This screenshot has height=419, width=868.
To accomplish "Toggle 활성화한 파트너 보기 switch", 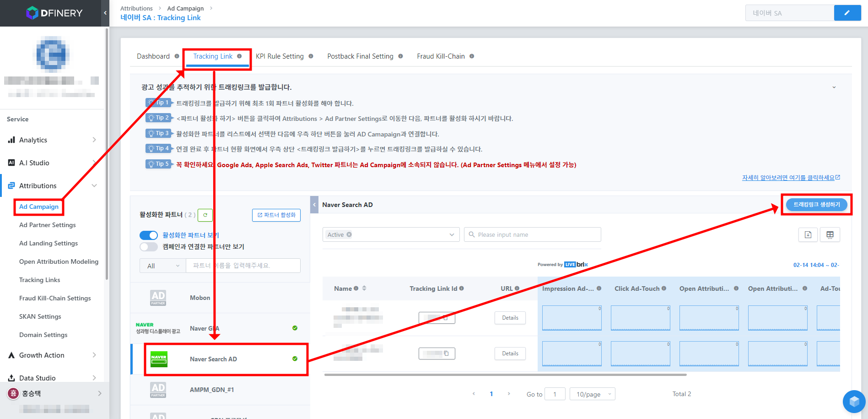I will click(x=149, y=235).
